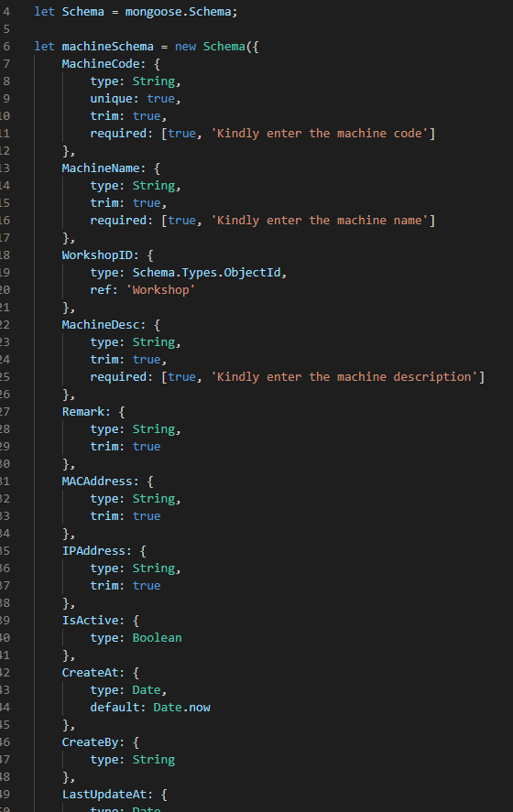The image size is (513, 812).
Task: Click 'true' value under MACAddress trim
Action: (x=147, y=515)
